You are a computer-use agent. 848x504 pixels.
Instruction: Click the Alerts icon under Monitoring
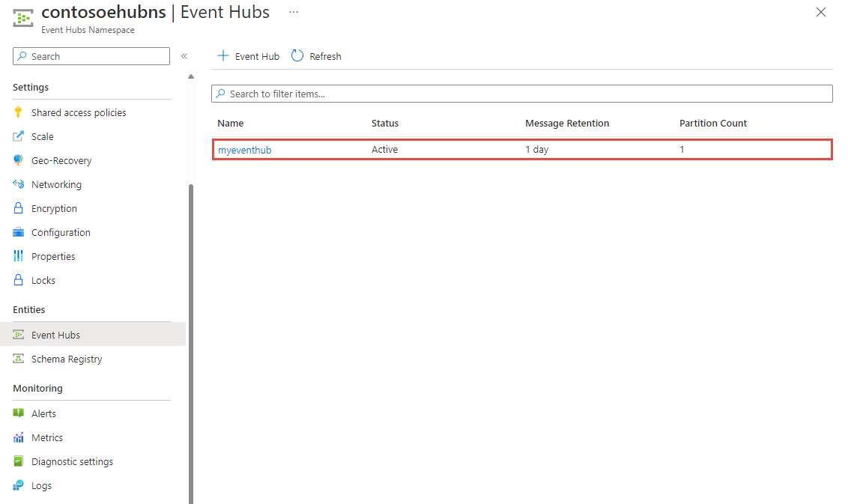19,413
